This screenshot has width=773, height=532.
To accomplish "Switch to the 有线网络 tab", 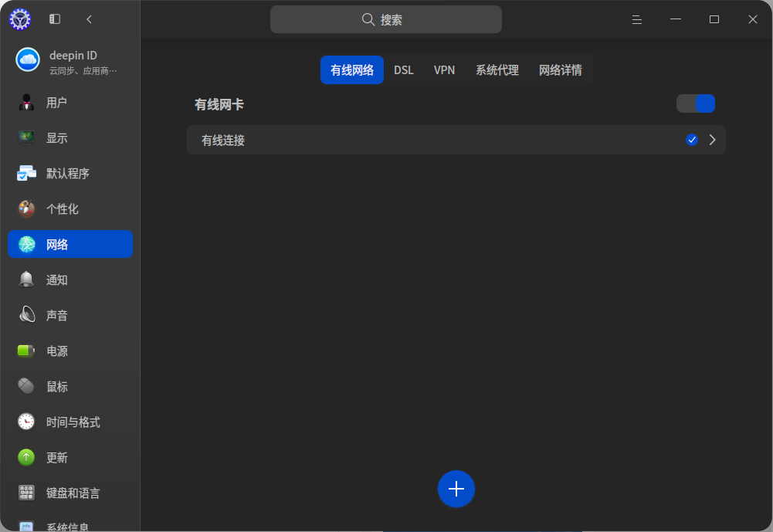I will point(352,70).
